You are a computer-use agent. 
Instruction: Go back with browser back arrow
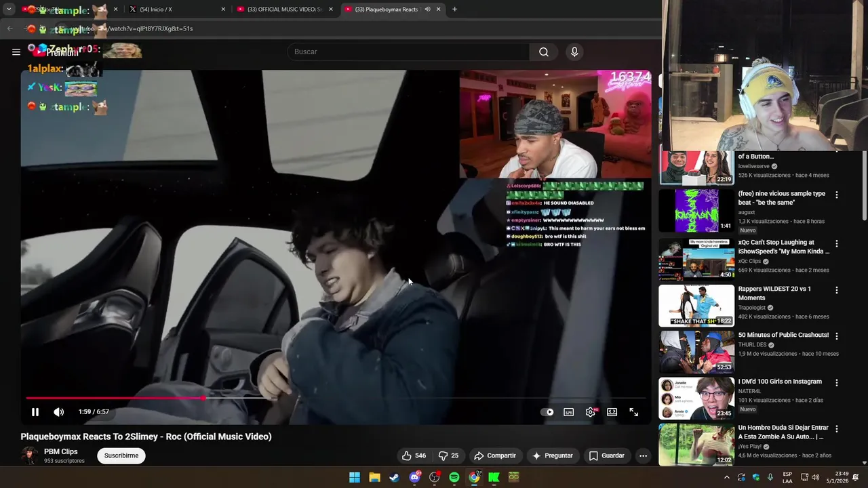tap(9, 28)
